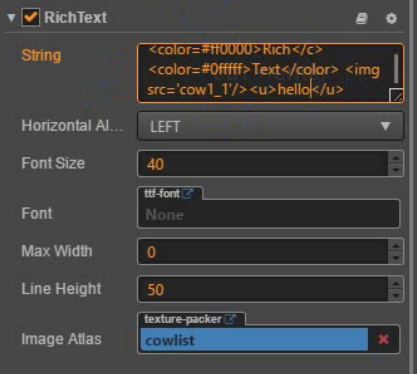This screenshot has height=374, width=417.
Task: Open the RichText help documentation icon
Action: [362, 18]
